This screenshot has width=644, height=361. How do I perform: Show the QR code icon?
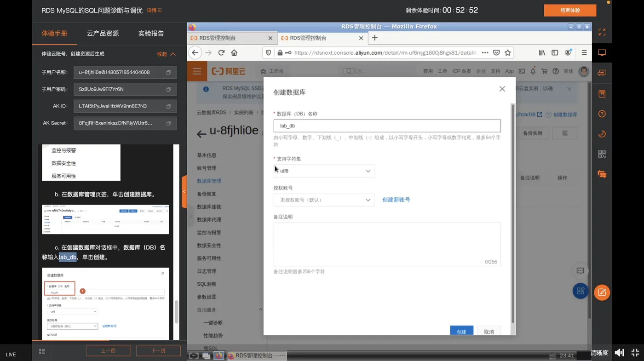click(602, 154)
